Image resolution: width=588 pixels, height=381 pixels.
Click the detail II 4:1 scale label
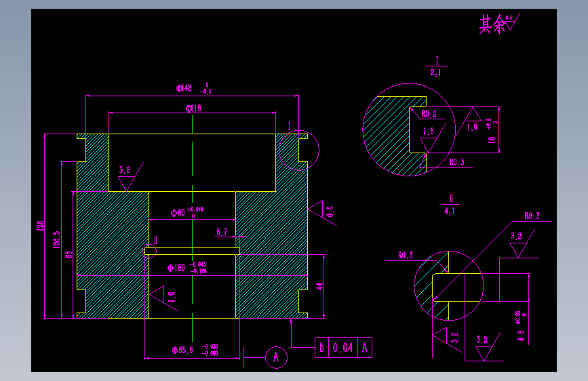pyautogui.click(x=450, y=205)
